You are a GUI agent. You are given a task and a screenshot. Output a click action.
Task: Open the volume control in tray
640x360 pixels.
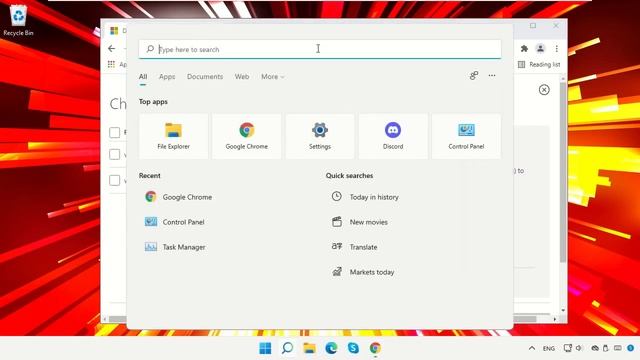pos(579,348)
